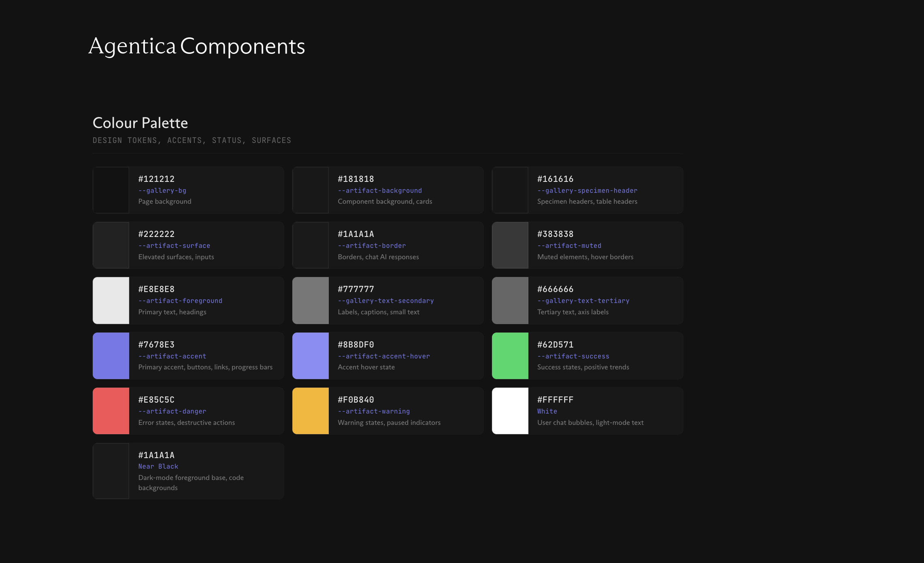The height and width of the screenshot is (563, 924).
Task: Click the #222222 hex code text
Action: pyautogui.click(x=156, y=234)
